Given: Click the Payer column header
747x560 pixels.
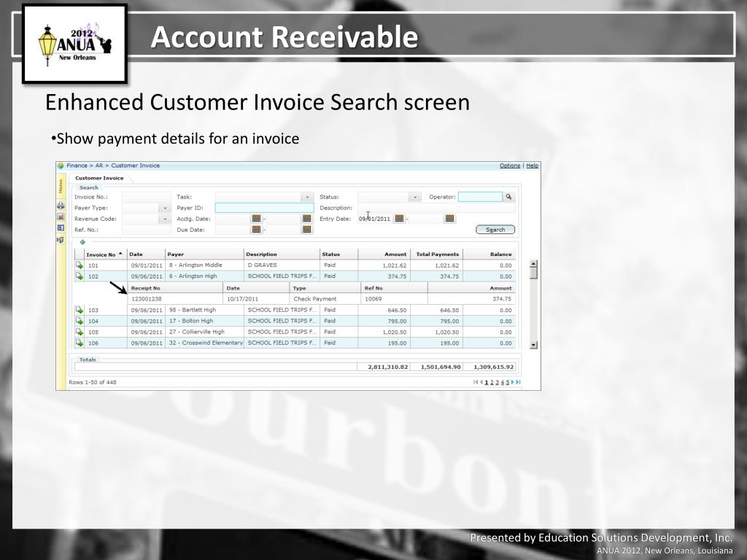Looking at the screenshot, I should (x=204, y=254).
